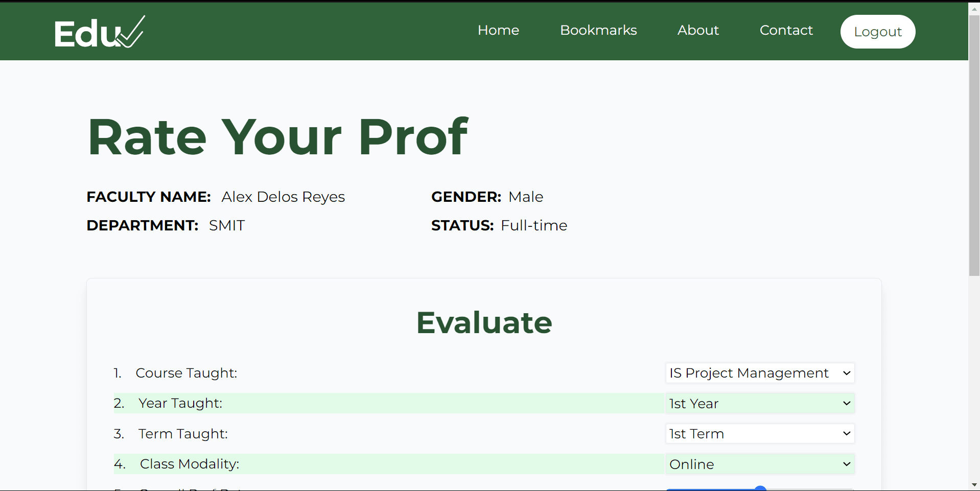Click the chevron on the Term Taught dropdown
Screen dimensions: 980x491
(846, 433)
